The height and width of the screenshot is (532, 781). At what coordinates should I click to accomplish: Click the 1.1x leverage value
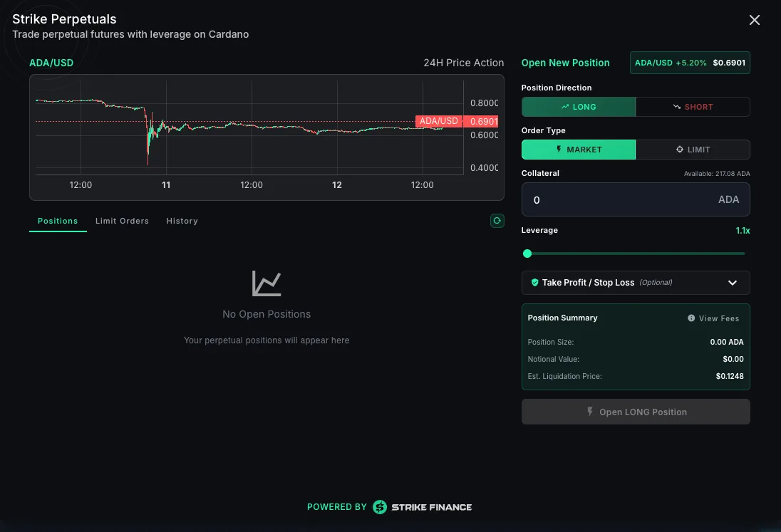click(x=743, y=231)
